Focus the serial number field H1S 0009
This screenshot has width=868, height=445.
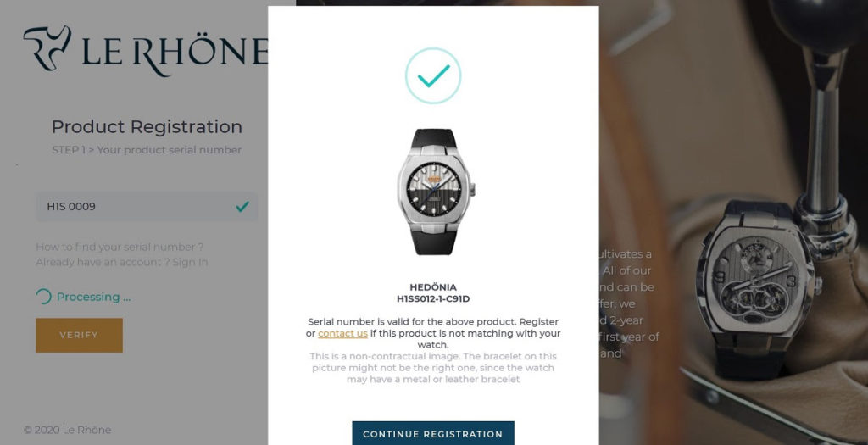coord(147,207)
